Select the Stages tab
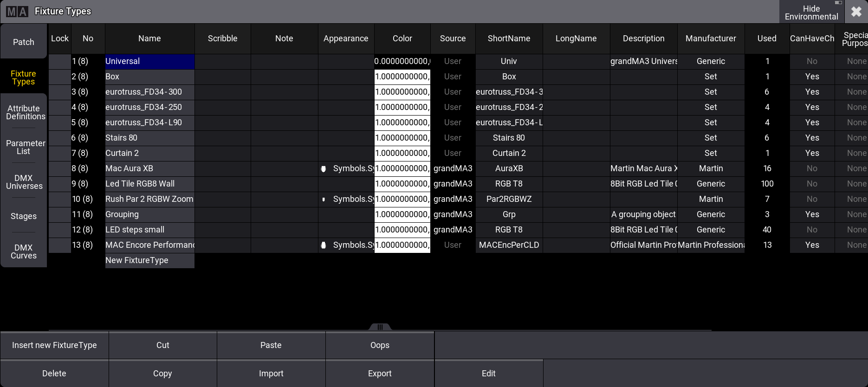 click(24, 216)
